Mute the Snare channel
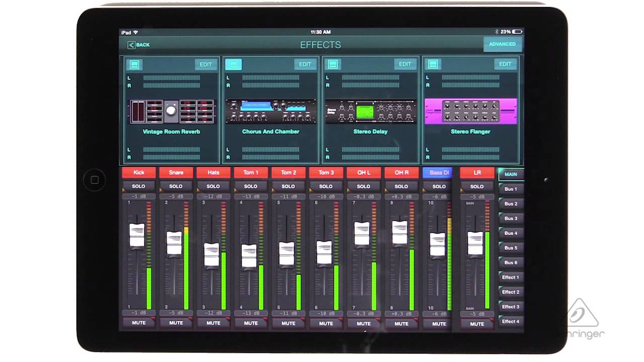 point(176,323)
